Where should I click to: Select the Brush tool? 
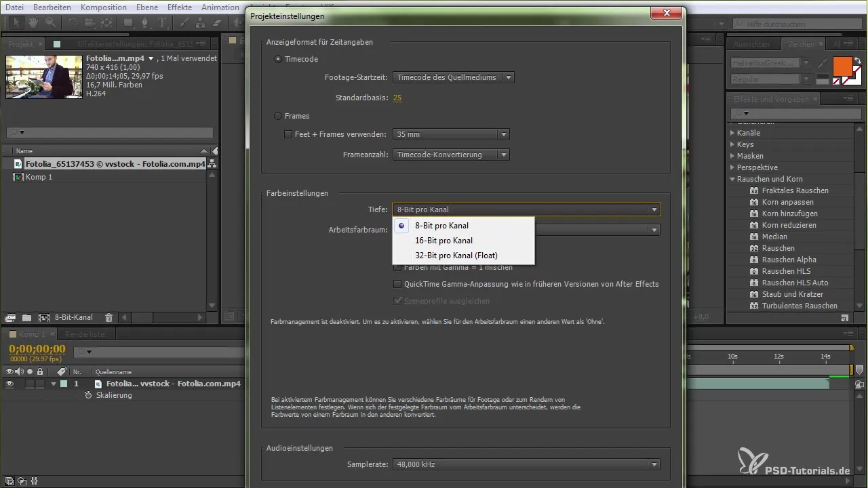[184, 23]
